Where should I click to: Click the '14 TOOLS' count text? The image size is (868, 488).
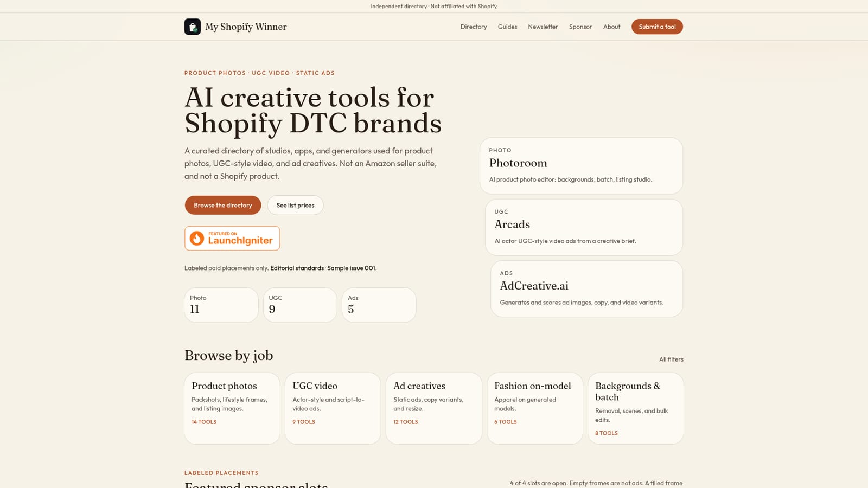point(204,422)
